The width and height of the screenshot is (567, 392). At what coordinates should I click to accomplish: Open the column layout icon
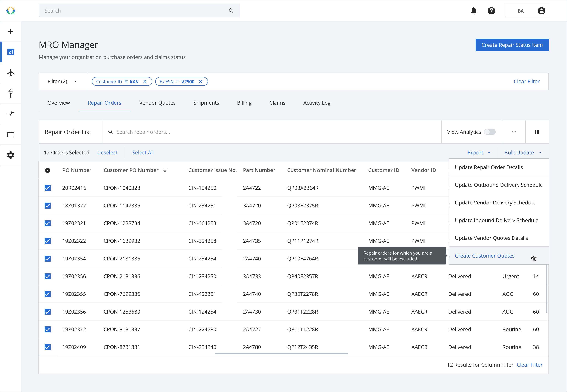click(537, 132)
